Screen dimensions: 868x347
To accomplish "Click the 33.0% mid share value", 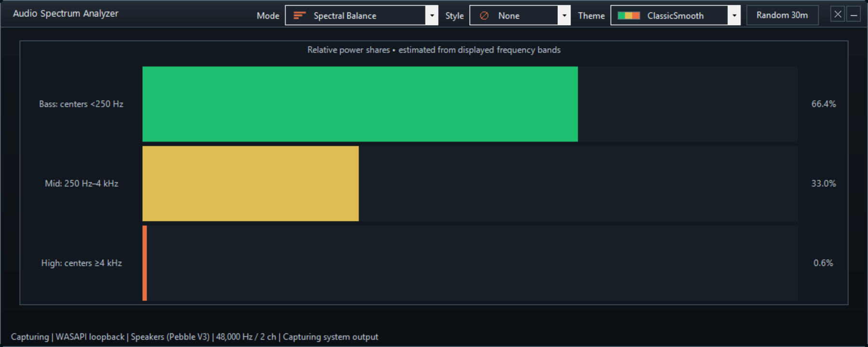I will tap(824, 184).
